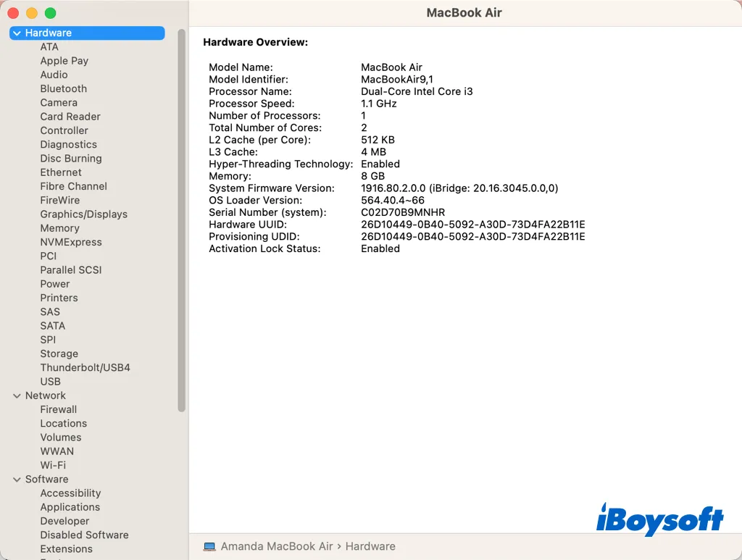Click the sidebar vertical scrollbar

tap(181, 217)
